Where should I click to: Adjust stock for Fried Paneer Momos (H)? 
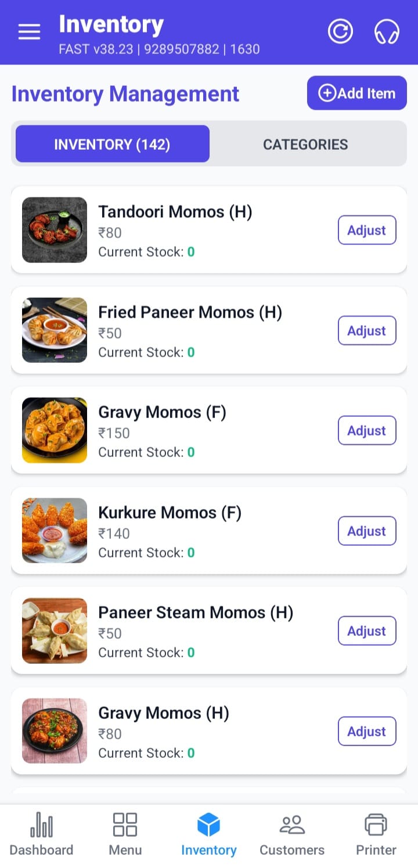(367, 330)
